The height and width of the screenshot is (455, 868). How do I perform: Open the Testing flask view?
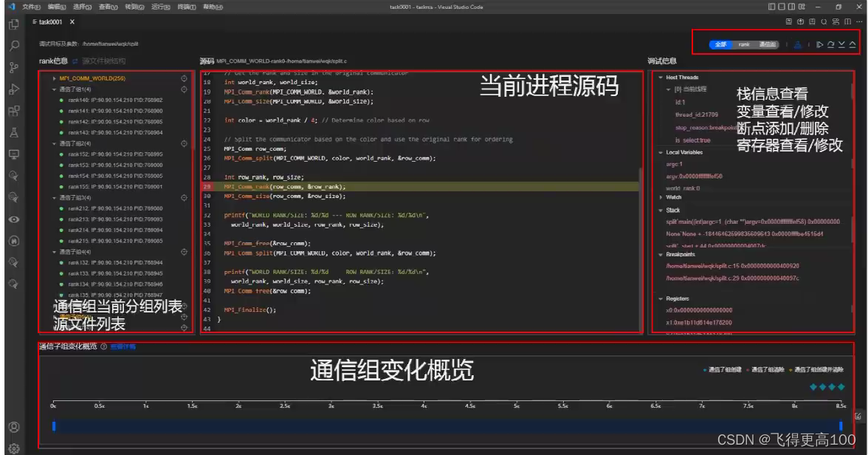point(14,132)
